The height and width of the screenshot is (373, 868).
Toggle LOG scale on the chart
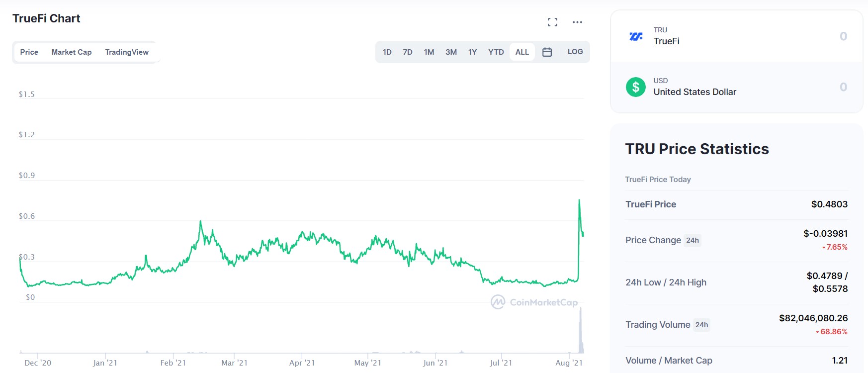pos(575,51)
